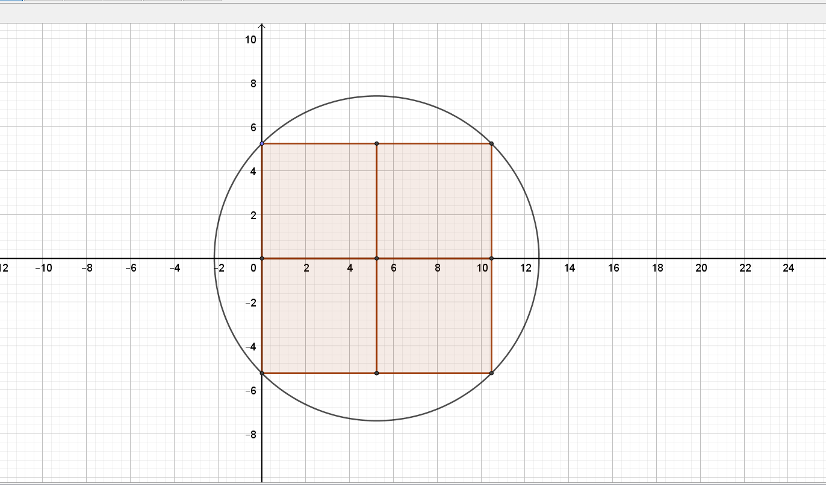Click the x-axis label 18
The width and height of the screenshot is (826, 504).
coord(657,268)
